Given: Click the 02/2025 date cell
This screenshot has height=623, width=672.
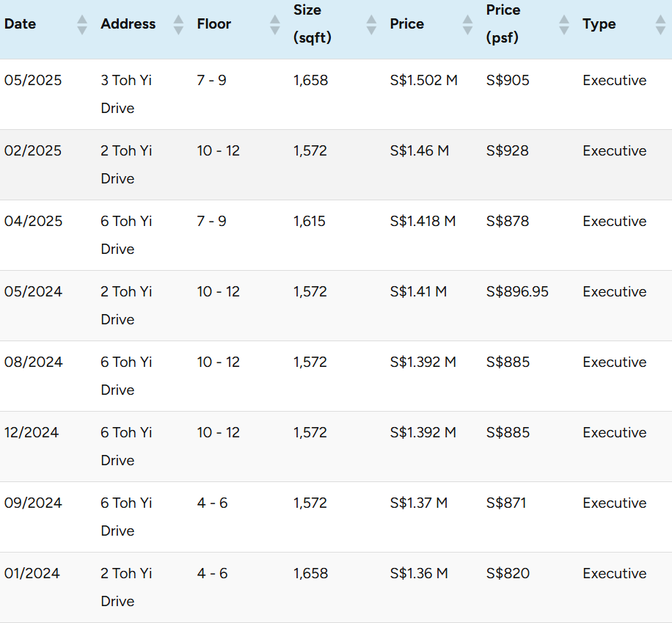Looking at the screenshot, I should pos(33,151).
